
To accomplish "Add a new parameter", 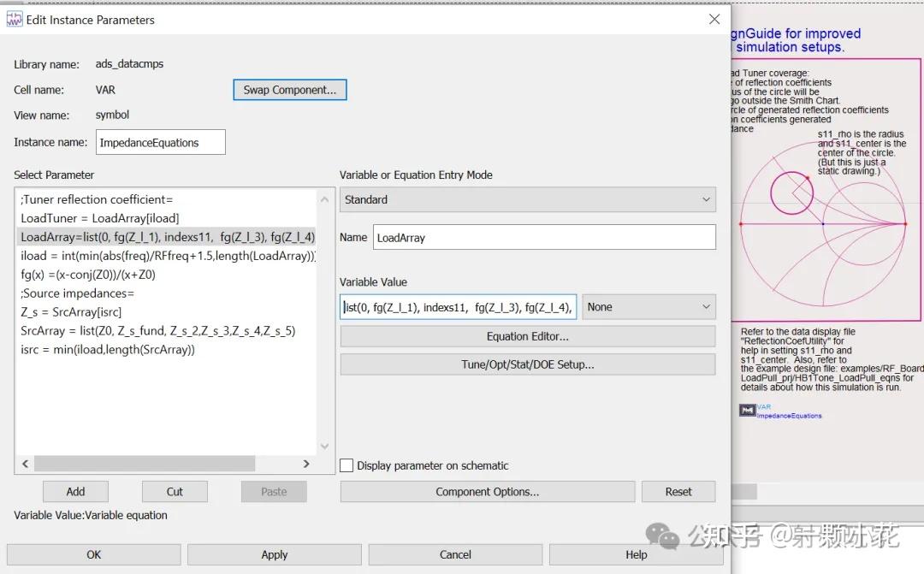I will click(75, 491).
